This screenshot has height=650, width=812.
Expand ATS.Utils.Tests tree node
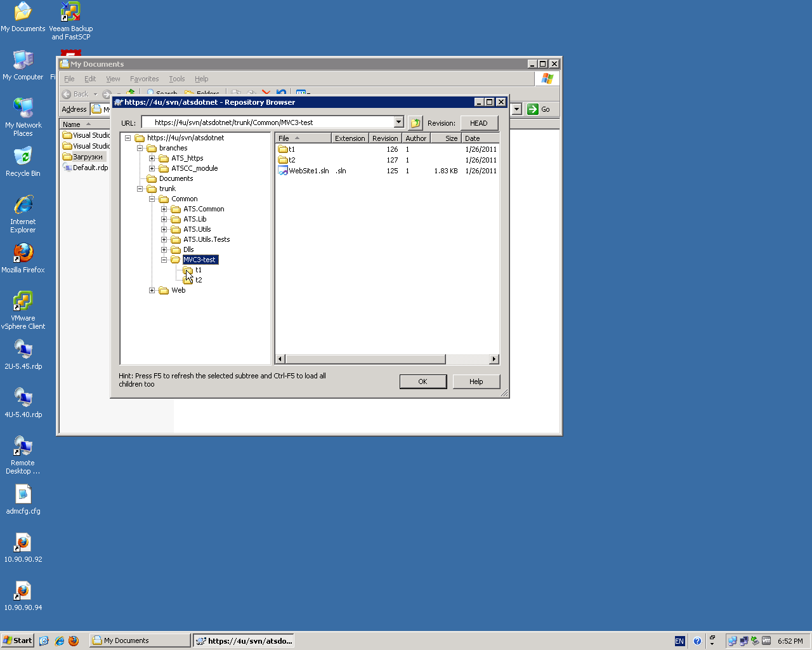(164, 239)
